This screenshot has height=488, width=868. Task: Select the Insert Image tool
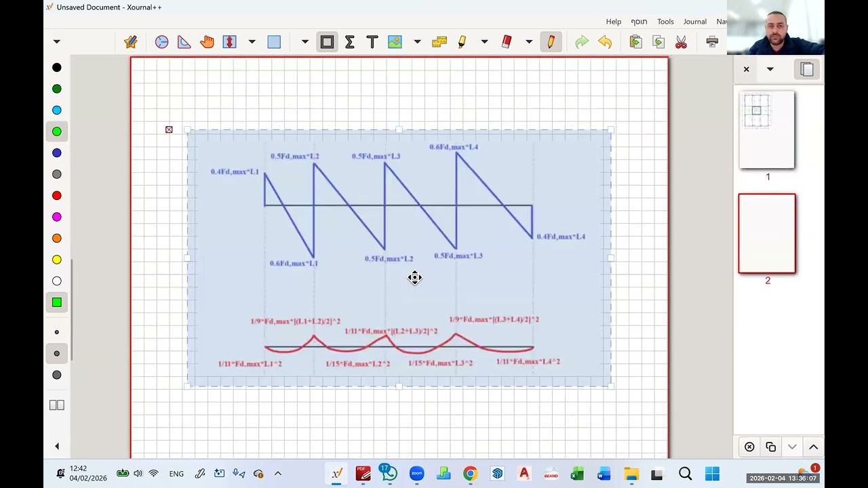click(x=395, y=42)
